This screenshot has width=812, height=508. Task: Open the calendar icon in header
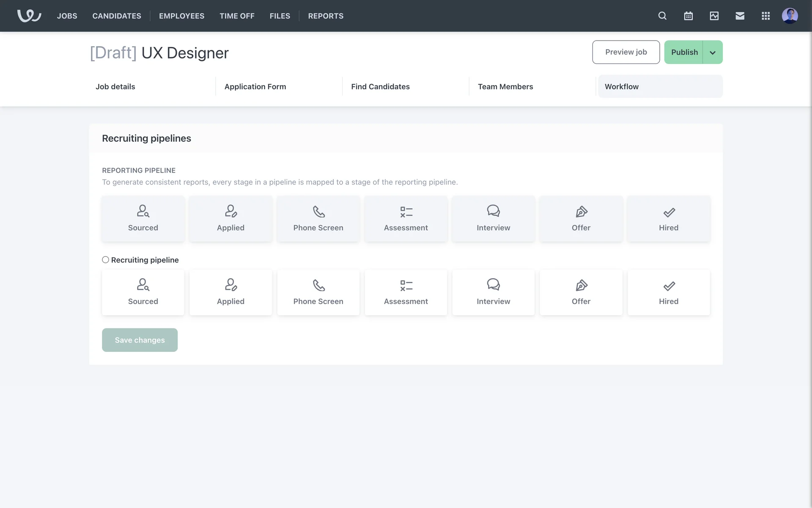point(688,16)
